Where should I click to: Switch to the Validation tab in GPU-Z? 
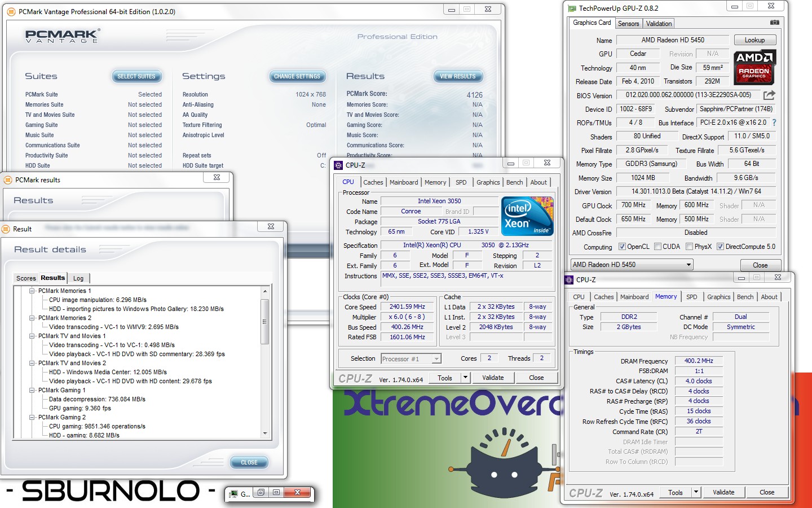(x=659, y=24)
